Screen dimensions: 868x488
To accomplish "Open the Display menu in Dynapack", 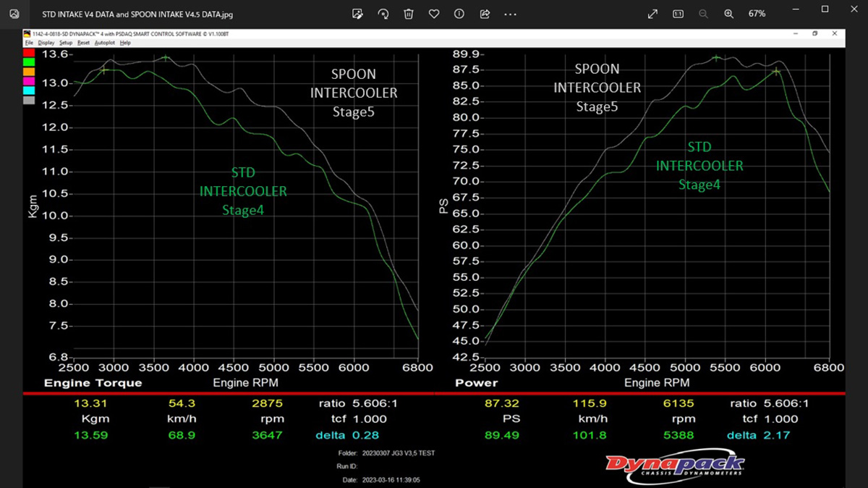I will (x=46, y=43).
